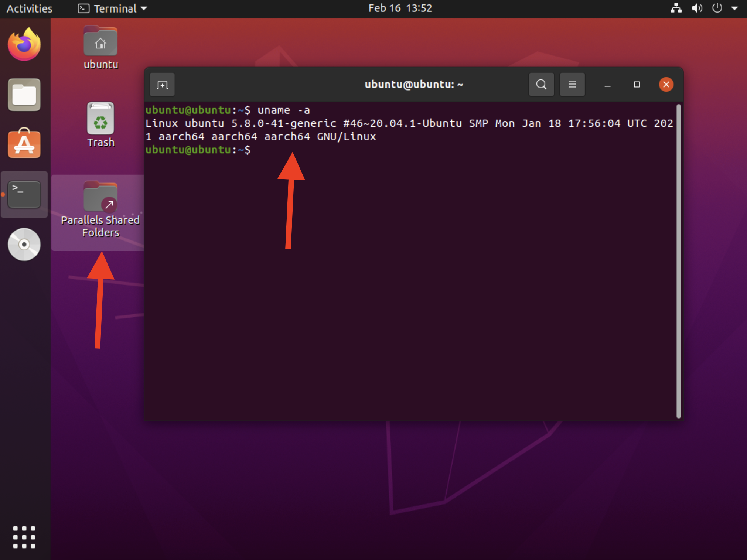
Task: Launch Firefox from the dock
Action: (24, 45)
